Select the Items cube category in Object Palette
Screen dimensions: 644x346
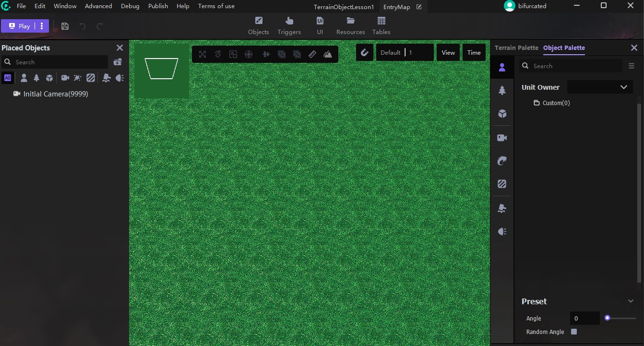pyautogui.click(x=502, y=114)
